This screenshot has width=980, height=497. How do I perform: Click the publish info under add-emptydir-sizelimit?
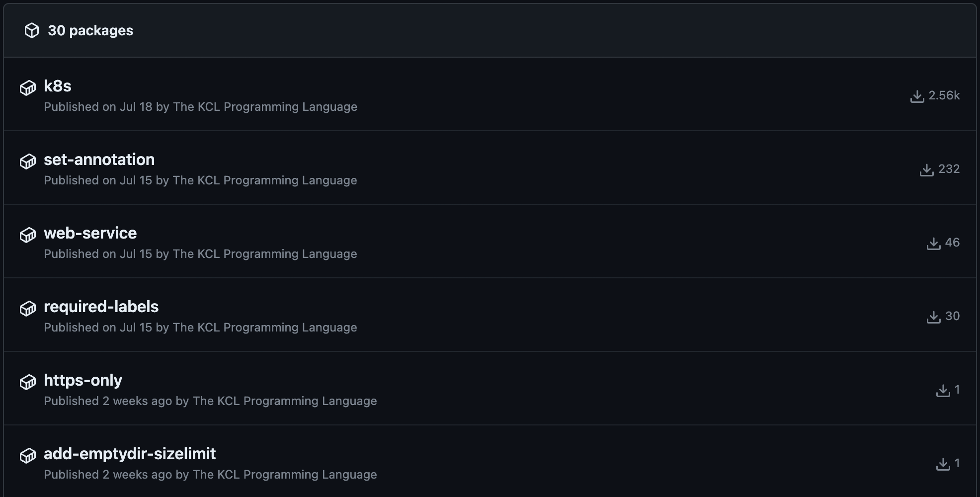[x=211, y=475]
